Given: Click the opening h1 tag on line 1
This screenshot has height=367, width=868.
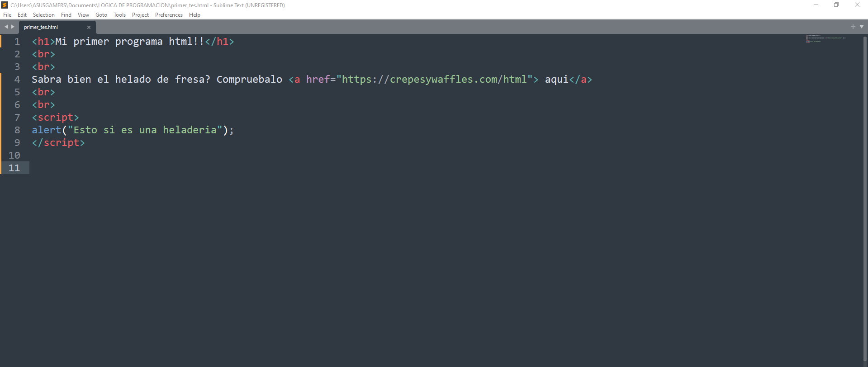Looking at the screenshot, I should tap(43, 42).
